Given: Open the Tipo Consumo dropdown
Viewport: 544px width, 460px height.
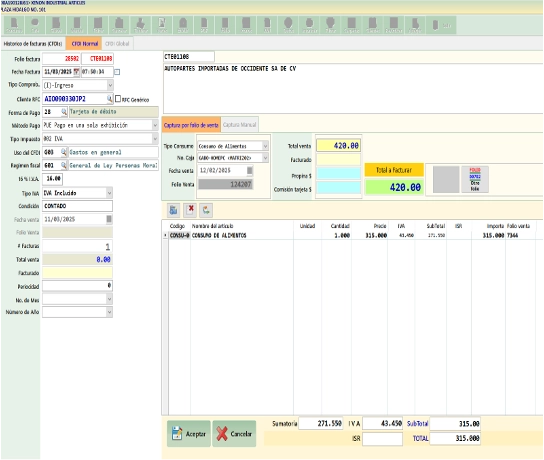Looking at the screenshot, I should click(x=265, y=146).
